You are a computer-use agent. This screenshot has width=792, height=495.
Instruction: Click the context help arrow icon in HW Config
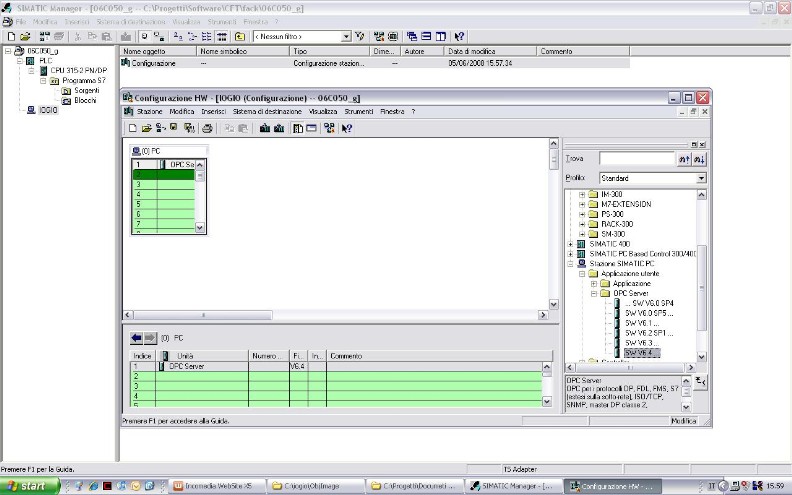(346, 128)
